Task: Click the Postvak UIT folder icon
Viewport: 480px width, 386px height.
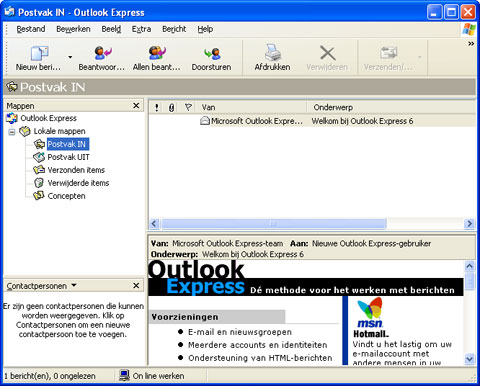Action: pyautogui.click(x=39, y=157)
